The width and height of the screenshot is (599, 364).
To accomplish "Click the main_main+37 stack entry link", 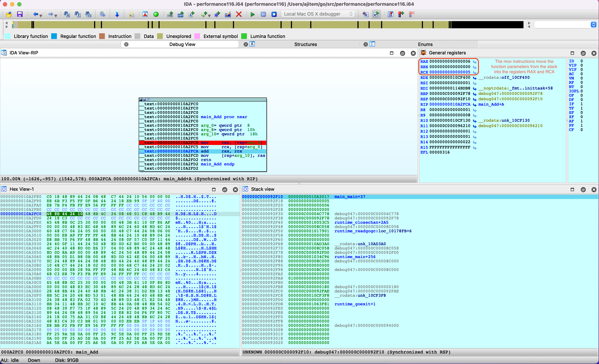I will (x=349, y=196).
